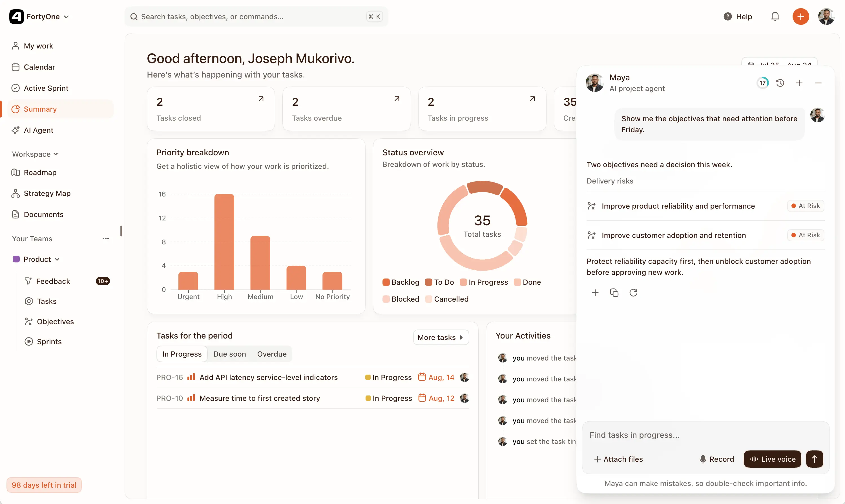
Task: Click the user profile avatar top right
Action: [x=826, y=17]
